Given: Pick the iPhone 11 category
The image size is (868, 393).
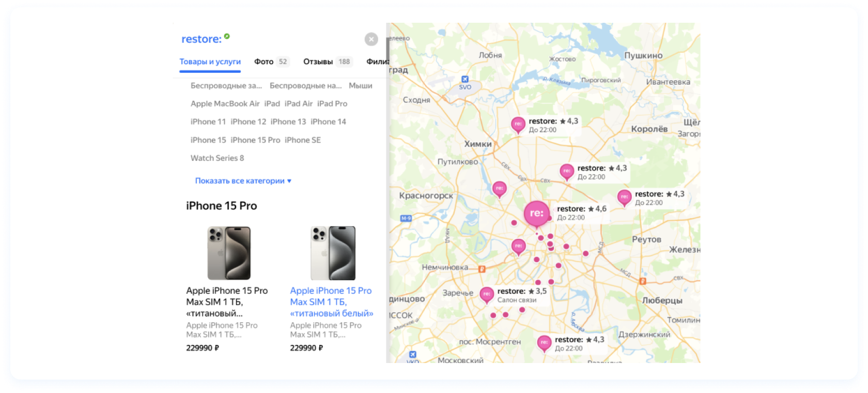Looking at the screenshot, I should pyautogui.click(x=208, y=122).
